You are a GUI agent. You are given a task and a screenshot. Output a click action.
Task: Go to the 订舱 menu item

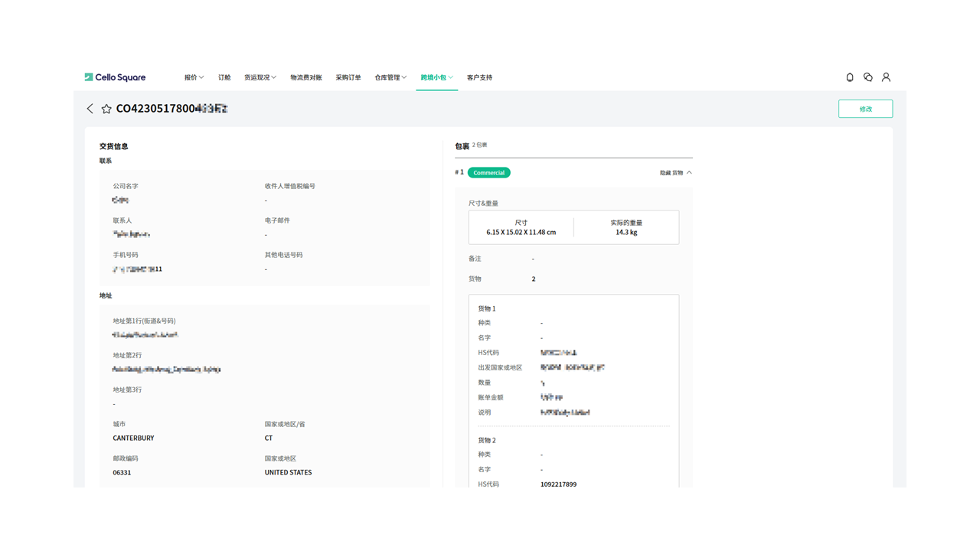click(x=224, y=77)
